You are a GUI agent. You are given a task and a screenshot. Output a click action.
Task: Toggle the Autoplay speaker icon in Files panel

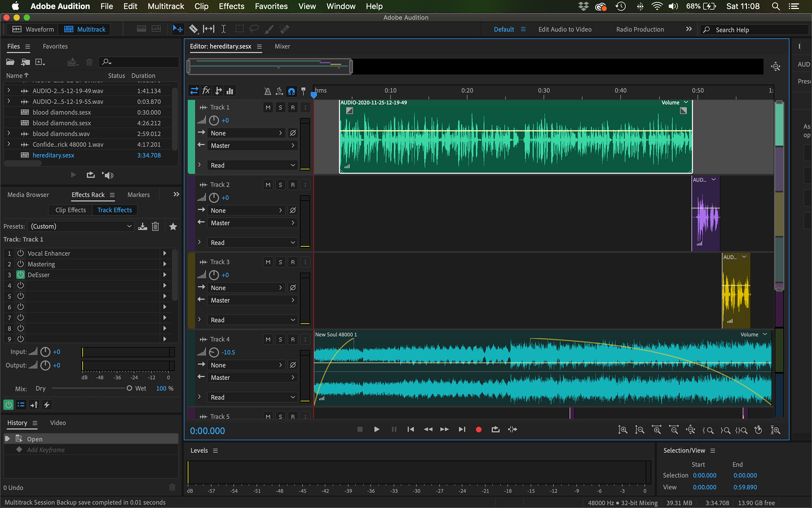[x=108, y=175]
